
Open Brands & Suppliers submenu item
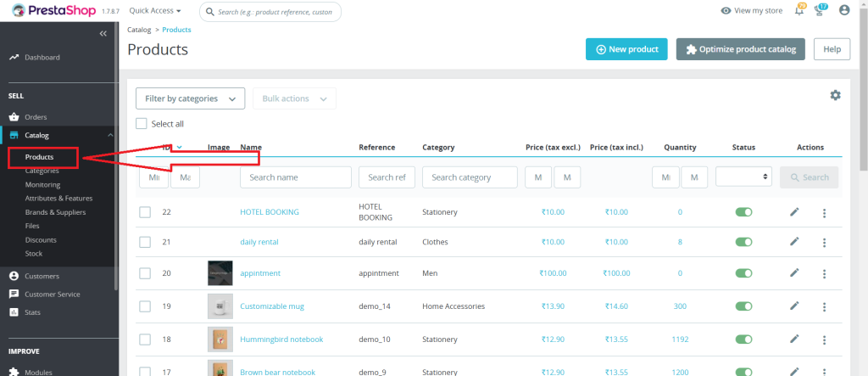tap(55, 212)
